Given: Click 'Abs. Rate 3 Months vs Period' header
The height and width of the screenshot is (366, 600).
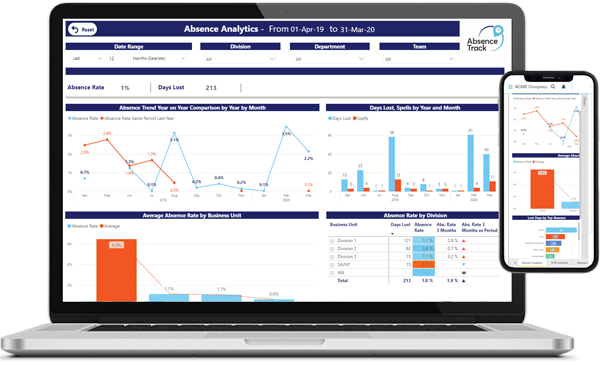Looking at the screenshot, I should [479, 227].
